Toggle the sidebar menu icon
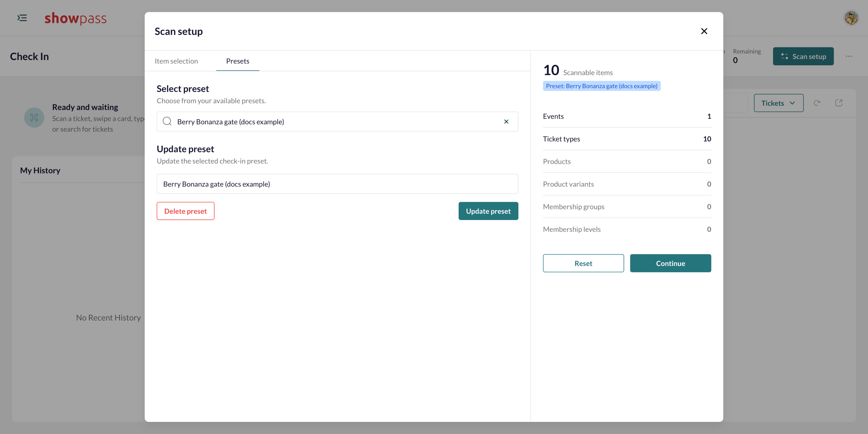Screen dimensions: 868x434 pyautogui.click(x=22, y=18)
